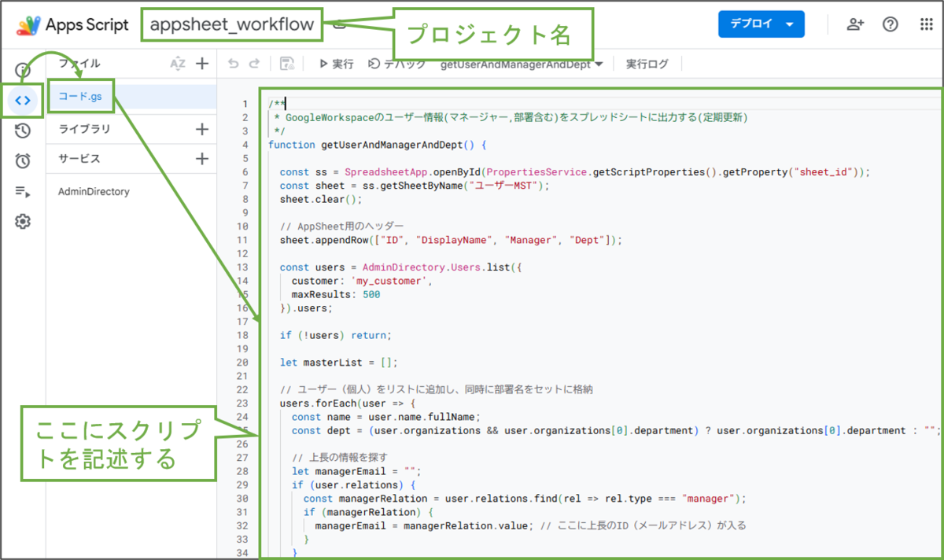The width and height of the screenshot is (944, 560).
Task: Open the Help question mark icon
Action: [891, 24]
